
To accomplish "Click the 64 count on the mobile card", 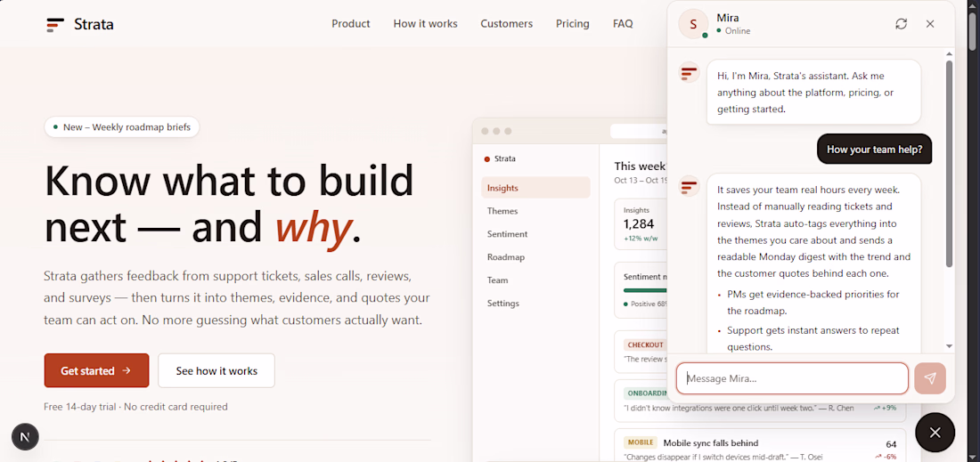I will coord(891,444).
